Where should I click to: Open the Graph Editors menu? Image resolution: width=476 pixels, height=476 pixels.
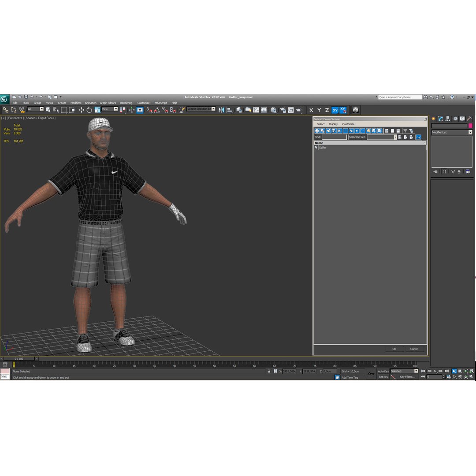pos(108,103)
